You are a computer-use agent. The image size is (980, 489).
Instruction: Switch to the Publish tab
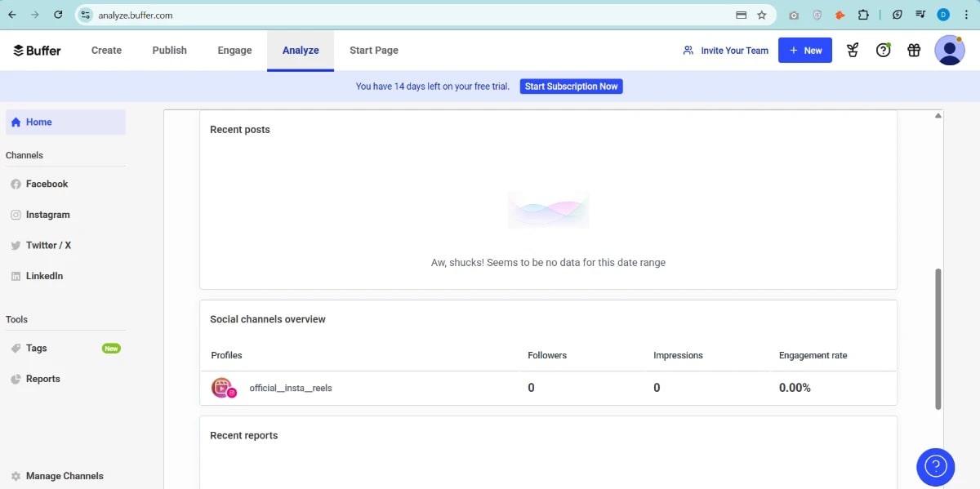[168, 50]
